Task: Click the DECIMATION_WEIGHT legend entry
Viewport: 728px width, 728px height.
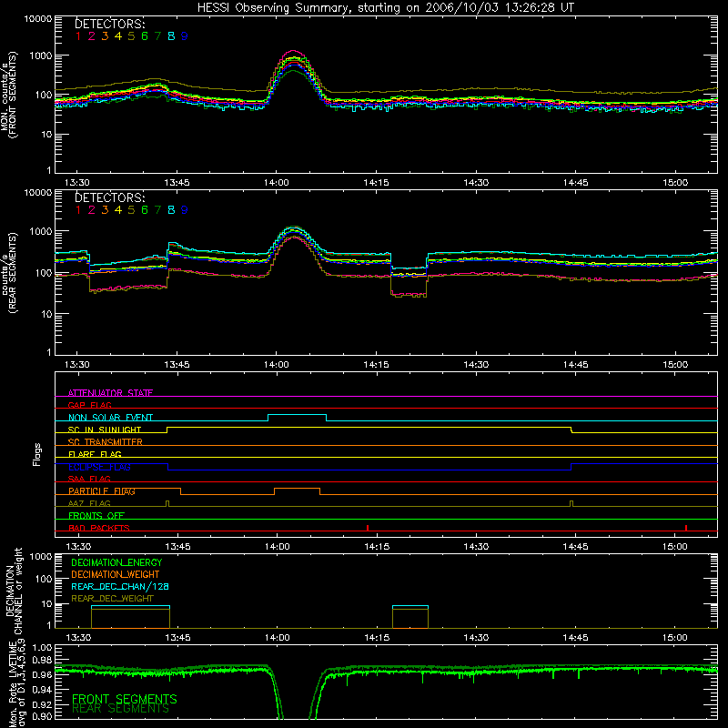Action: pos(116,574)
